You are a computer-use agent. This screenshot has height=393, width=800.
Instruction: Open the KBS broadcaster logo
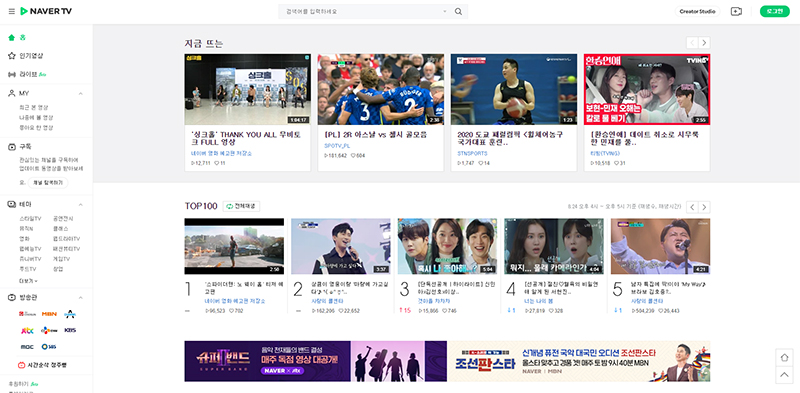pos(70,330)
